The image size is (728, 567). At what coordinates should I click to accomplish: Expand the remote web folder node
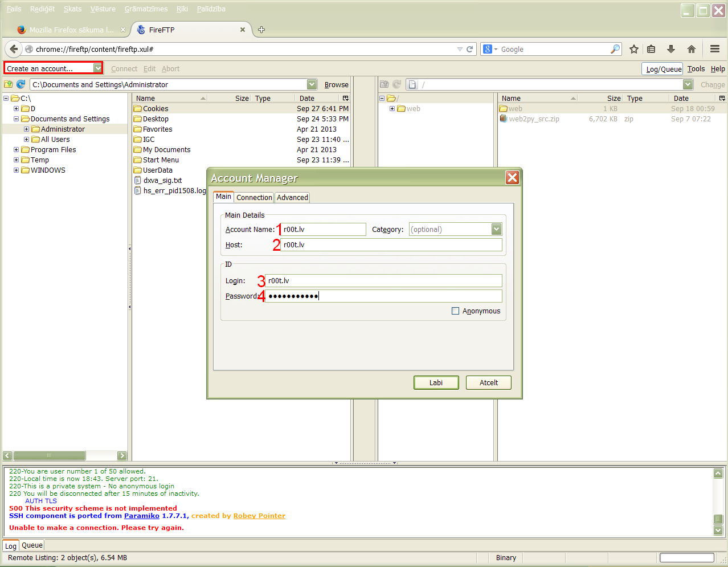click(392, 109)
